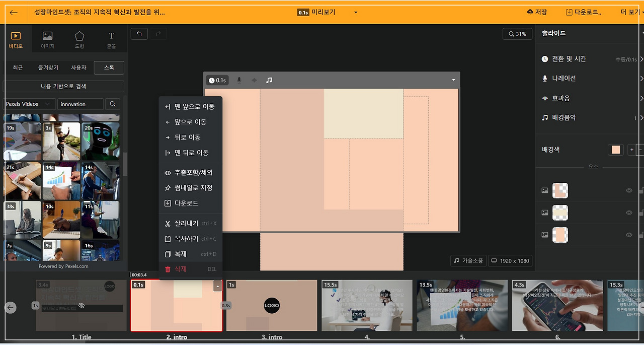Screen dimensions: 644x345
Task: Expand the slide toolbar dropdown arrow
Action: pyautogui.click(x=453, y=80)
